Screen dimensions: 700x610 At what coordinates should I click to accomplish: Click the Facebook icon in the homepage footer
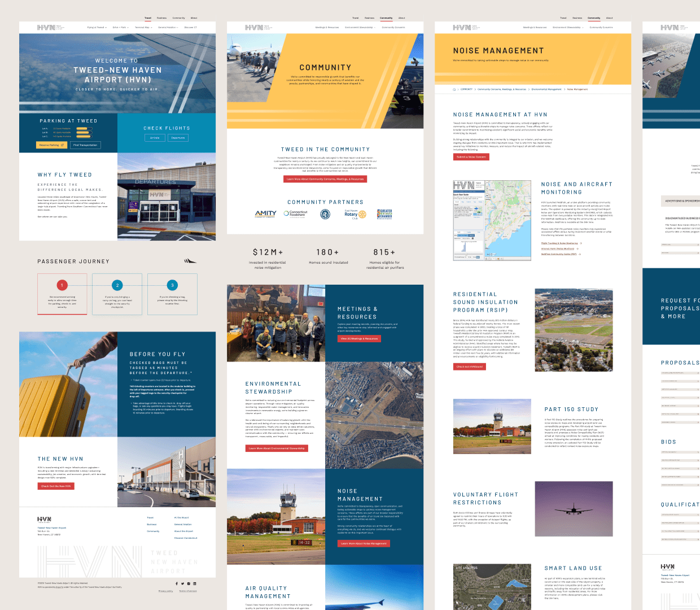177,583
